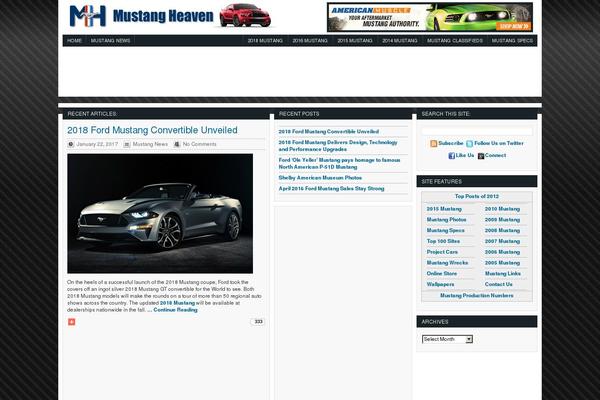Click the Subscribe text link
Viewport: 600px width, 400px height.
tap(451, 143)
